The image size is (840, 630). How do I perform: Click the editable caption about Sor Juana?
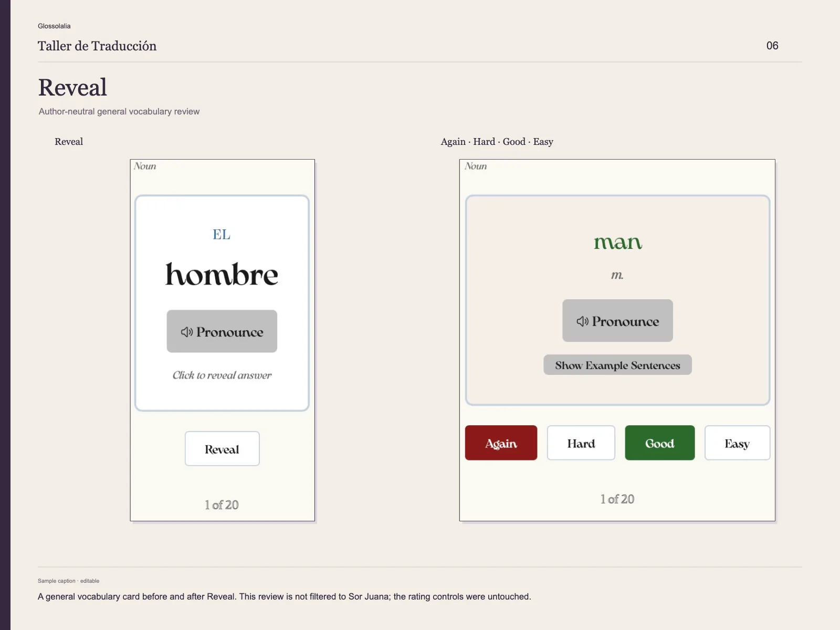(285, 596)
